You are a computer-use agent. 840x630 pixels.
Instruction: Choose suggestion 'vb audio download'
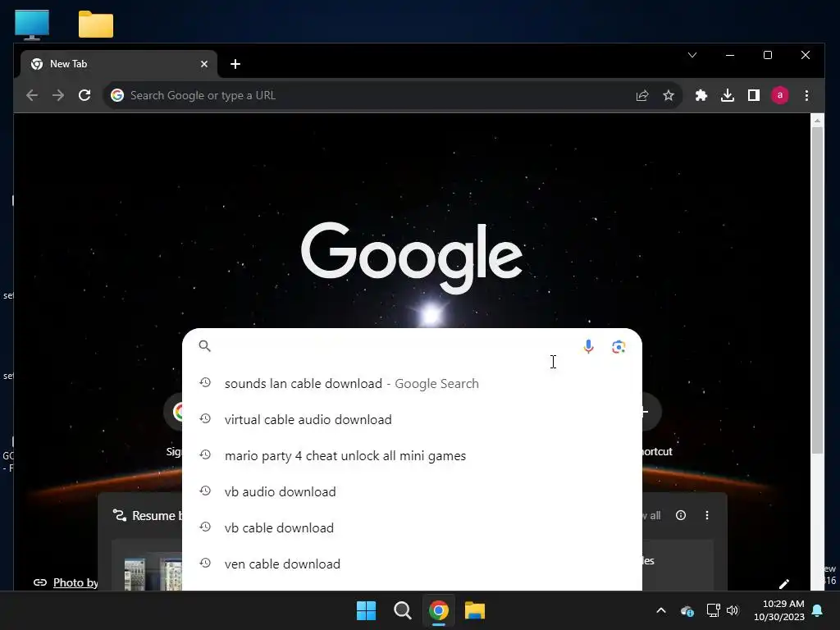[412, 492]
